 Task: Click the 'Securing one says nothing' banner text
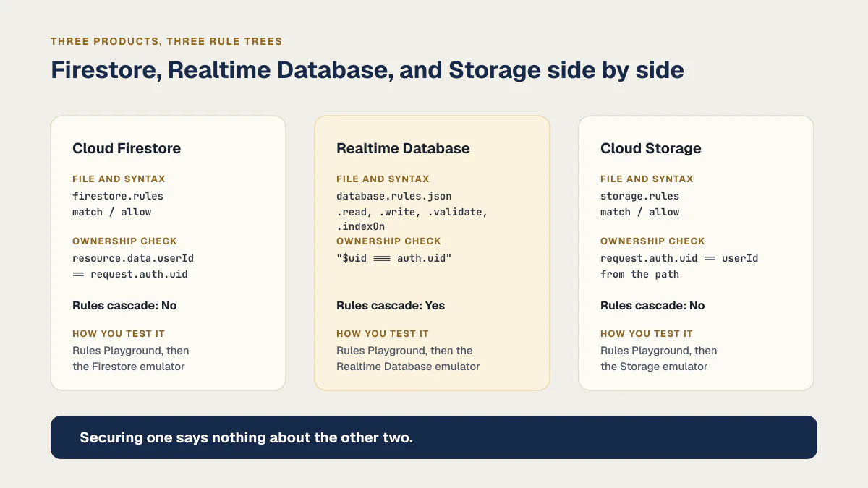[x=246, y=437]
